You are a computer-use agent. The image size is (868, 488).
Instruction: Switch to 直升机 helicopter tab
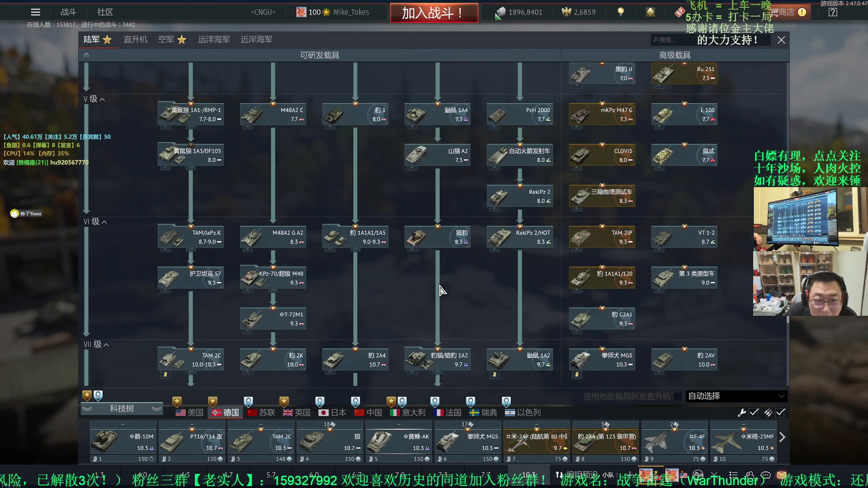[x=135, y=40]
